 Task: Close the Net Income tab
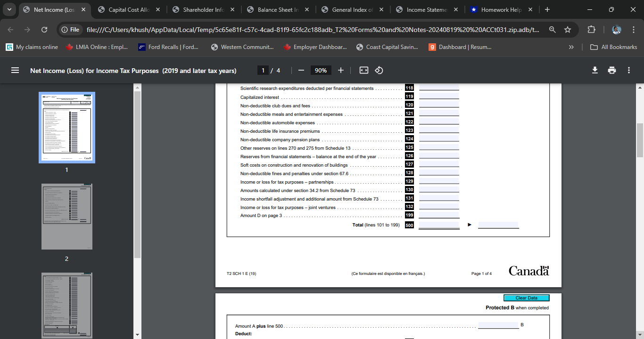tap(83, 9)
